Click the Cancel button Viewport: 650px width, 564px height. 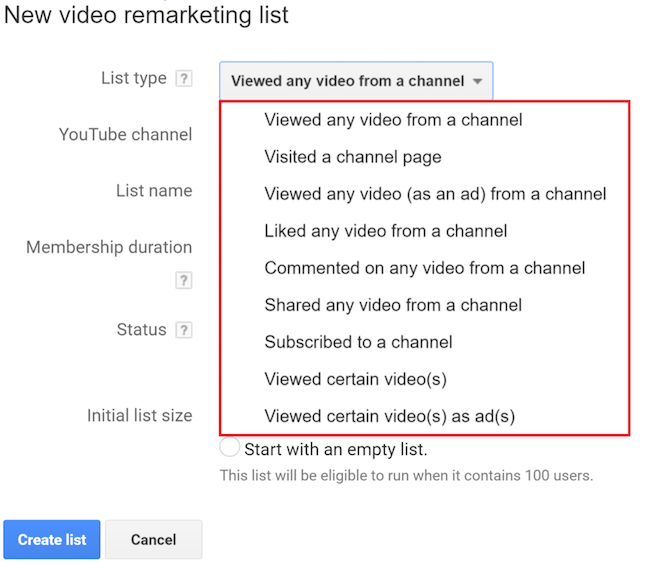pyautogui.click(x=154, y=540)
